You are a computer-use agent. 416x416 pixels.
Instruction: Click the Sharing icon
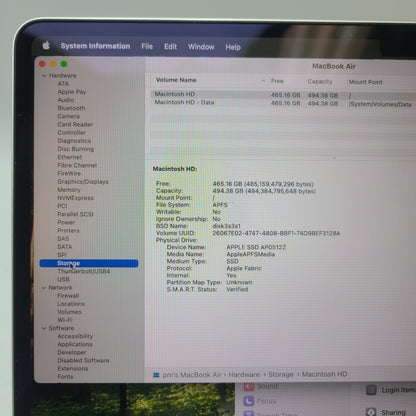371,412
